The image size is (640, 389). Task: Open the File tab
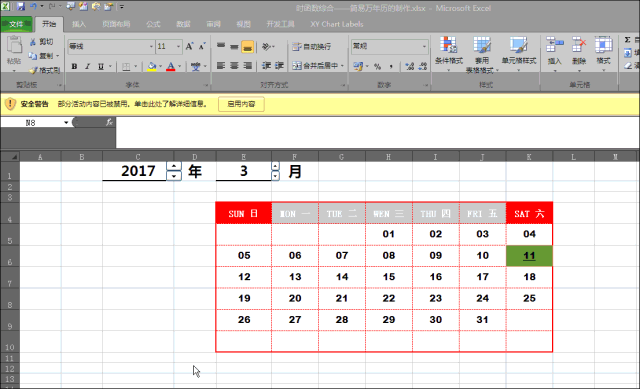(x=16, y=24)
